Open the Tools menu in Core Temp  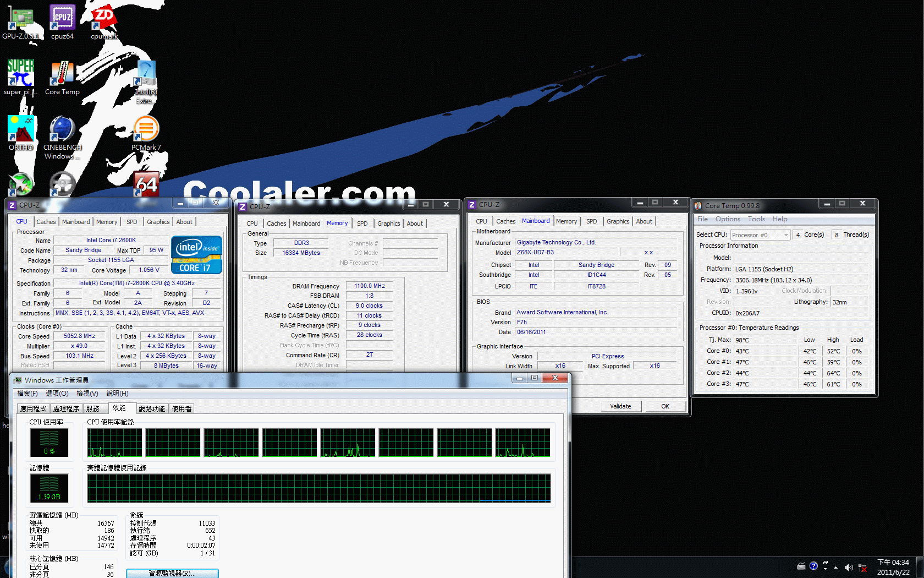pyautogui.click(x=756, y=219)
